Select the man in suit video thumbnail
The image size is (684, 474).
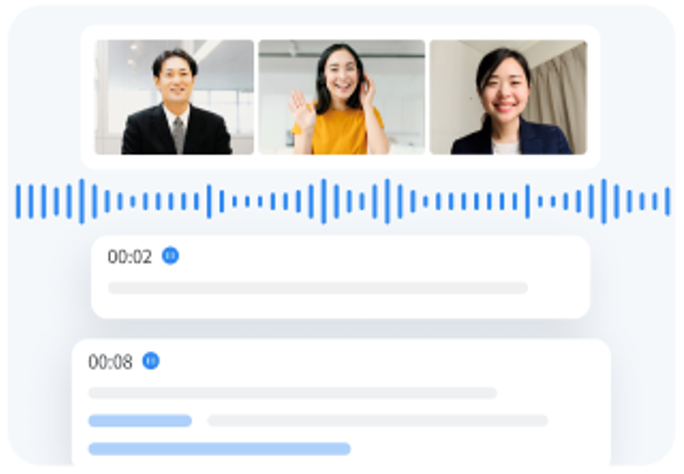click(x=174, y=97)
